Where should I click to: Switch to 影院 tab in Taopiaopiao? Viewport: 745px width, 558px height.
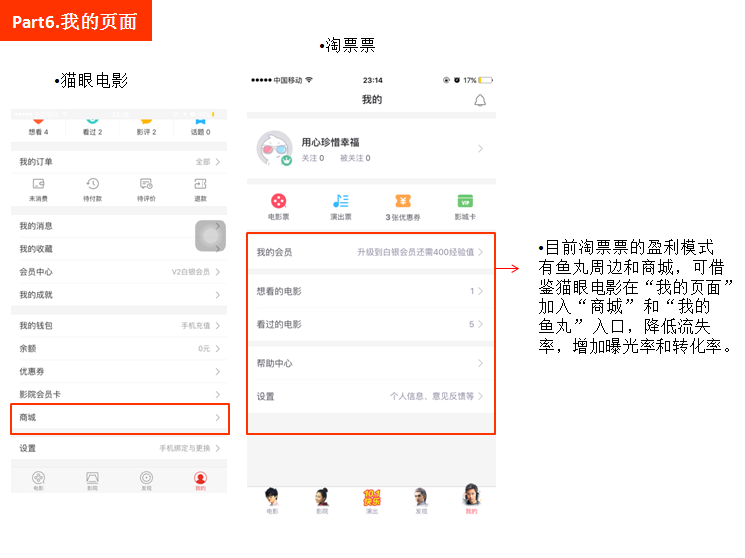[x=322, y=501]
